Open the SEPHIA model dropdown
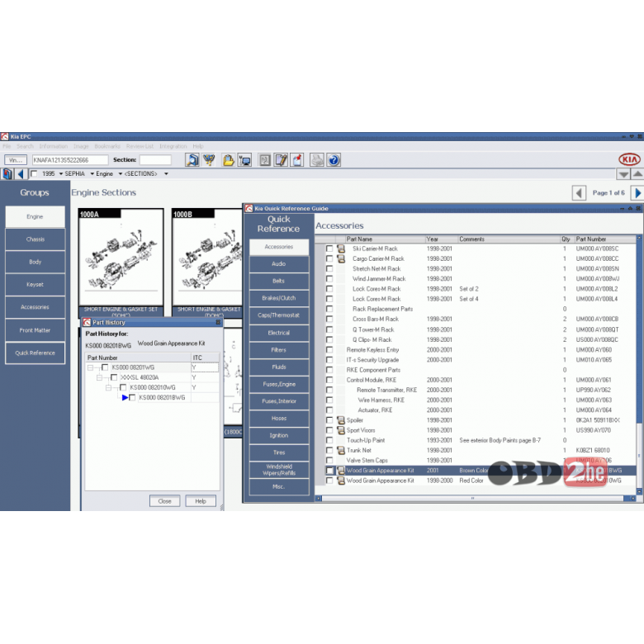 point(92,173)
